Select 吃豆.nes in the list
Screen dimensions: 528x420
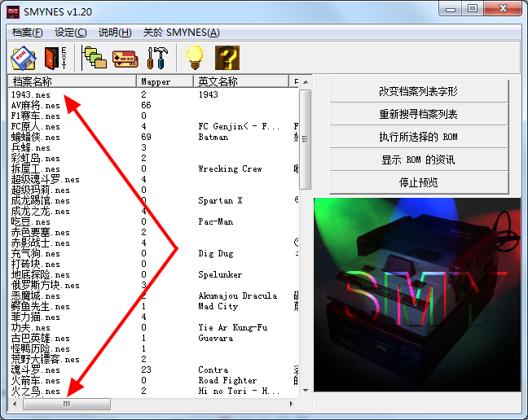point(31,221)
